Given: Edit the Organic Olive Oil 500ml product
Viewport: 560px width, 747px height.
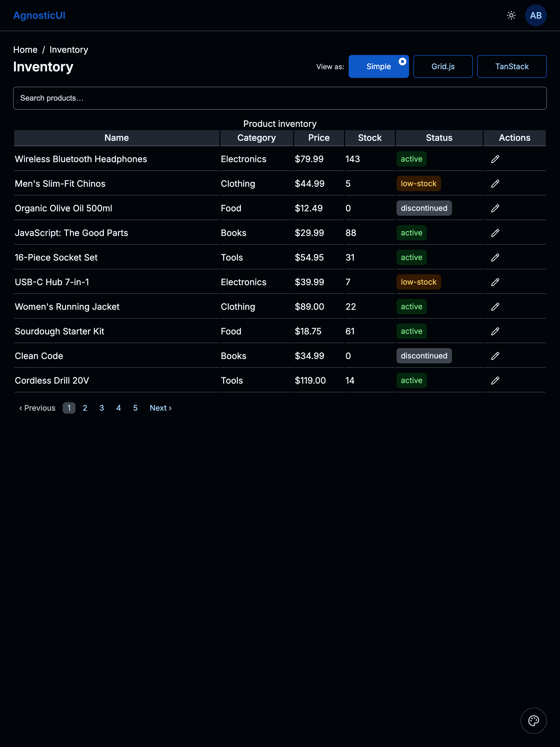Looking at the screenshot, I should (x=495, y=208).
